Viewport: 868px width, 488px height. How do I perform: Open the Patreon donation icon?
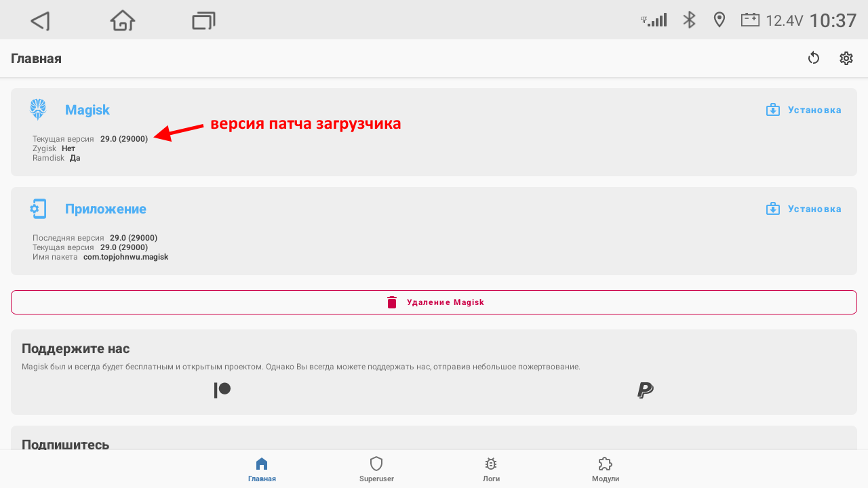click(222, 390)
